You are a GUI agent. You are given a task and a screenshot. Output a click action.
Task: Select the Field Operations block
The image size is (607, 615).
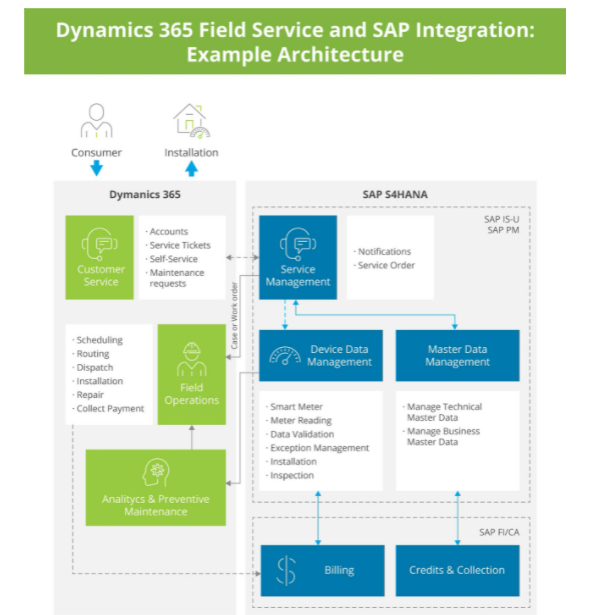(x=192, y=375)
